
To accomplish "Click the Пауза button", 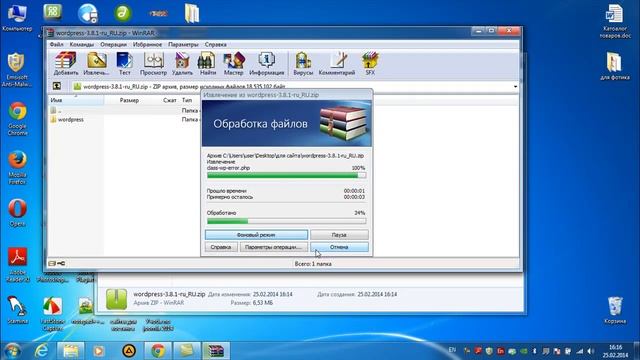I will click(339, 235).
